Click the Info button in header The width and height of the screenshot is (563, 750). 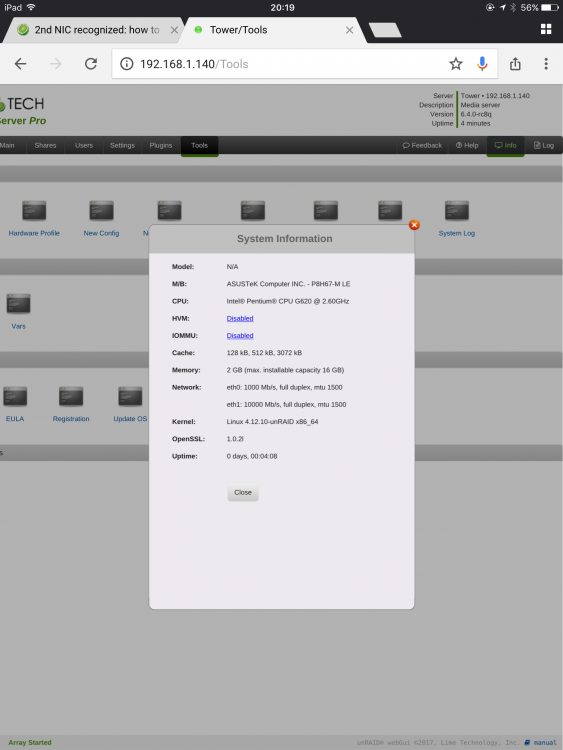tap(506, 145)
